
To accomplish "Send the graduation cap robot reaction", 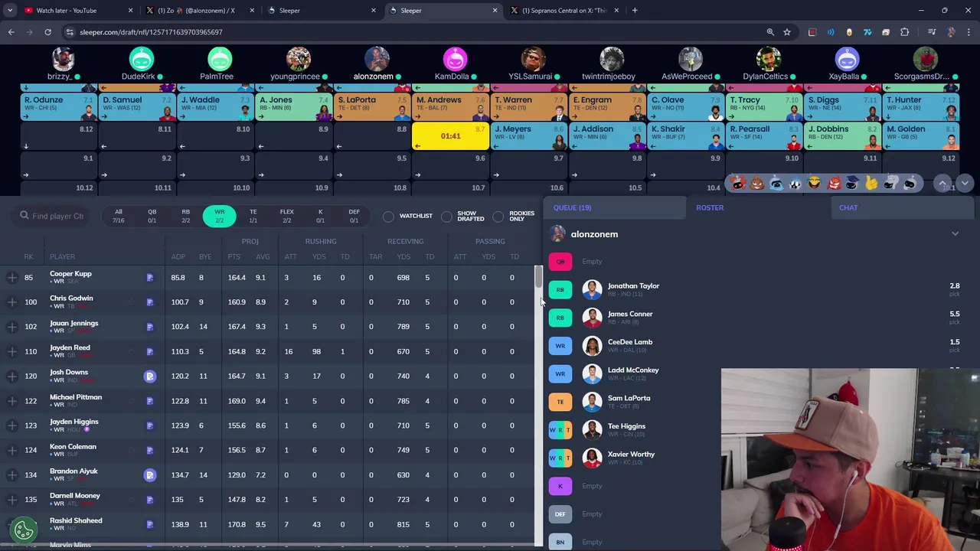I will click(852, 183).
